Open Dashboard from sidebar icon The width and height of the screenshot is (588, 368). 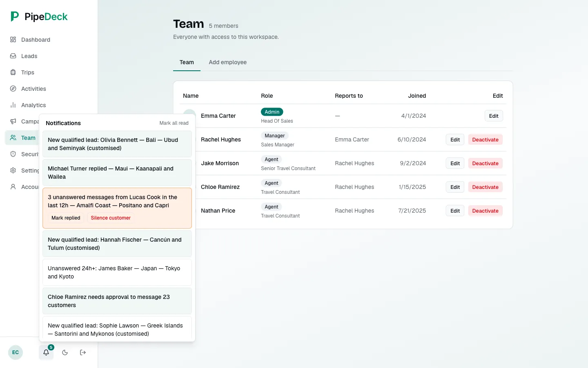tap(13, 40)
